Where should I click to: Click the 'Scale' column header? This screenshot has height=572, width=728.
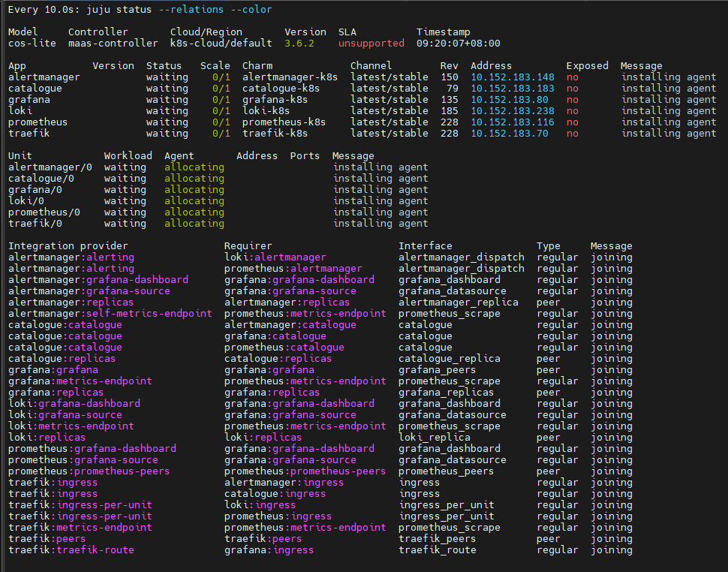215,66
